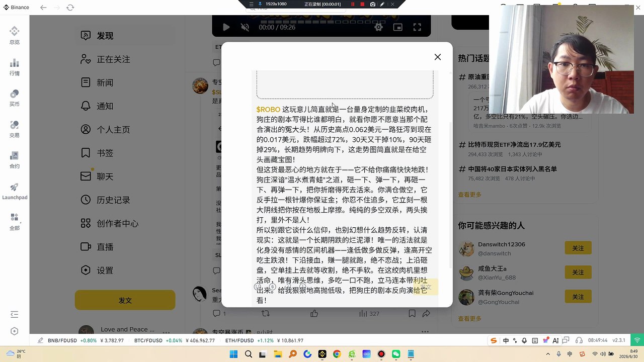This screenshot has width=644, height=362.
Task: Open 历史记录 History item
Action: (125, 200)
